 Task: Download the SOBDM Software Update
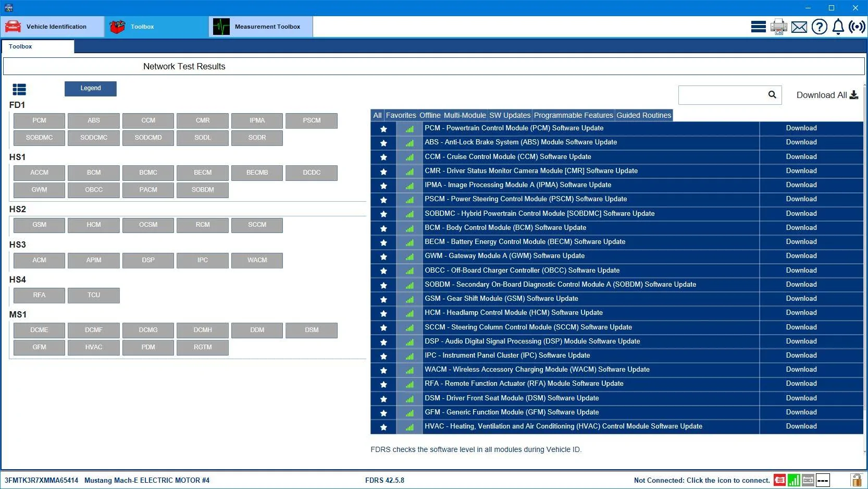(801, 284)
